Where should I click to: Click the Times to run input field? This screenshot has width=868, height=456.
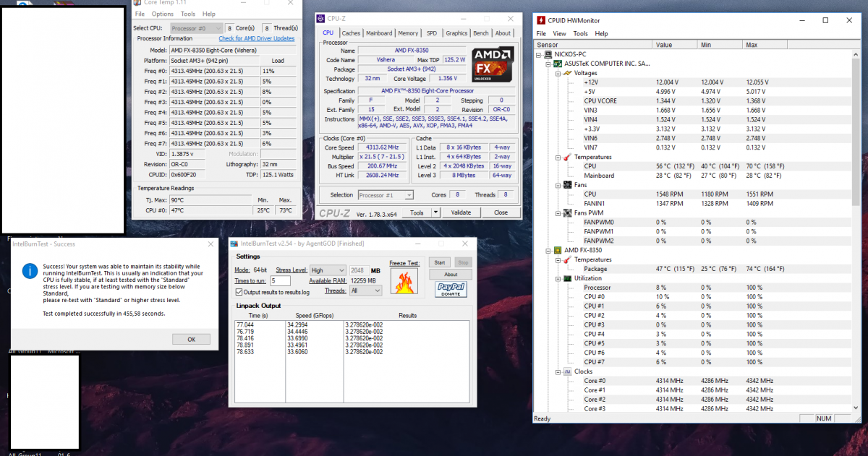point(281,280)
